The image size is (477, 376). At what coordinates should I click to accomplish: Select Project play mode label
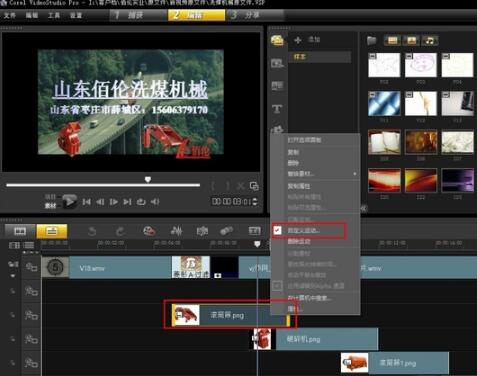click(x=50, y=197)
